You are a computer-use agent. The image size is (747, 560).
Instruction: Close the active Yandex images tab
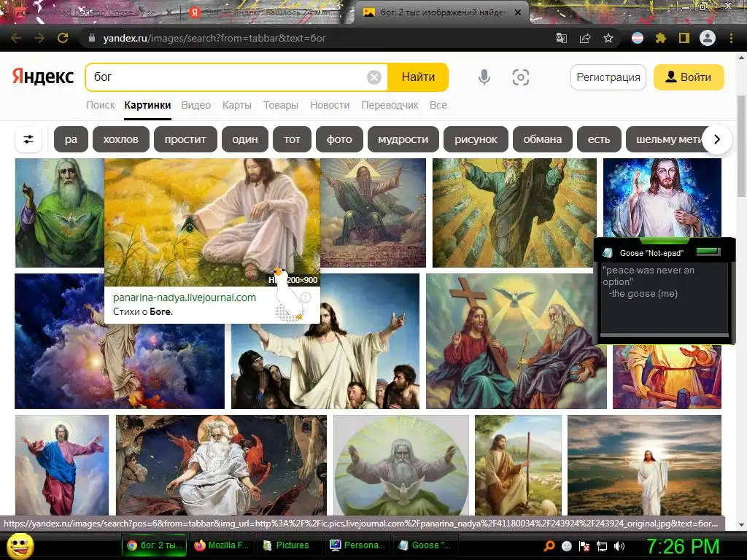coord(518,12)
